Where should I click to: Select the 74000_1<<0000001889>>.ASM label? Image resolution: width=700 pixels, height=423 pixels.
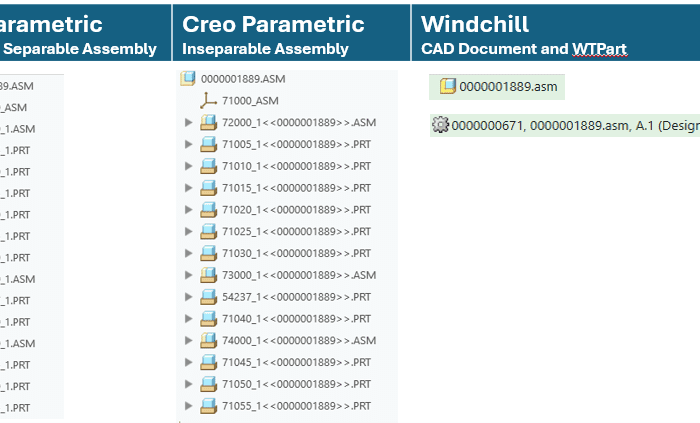click(299, 341)
